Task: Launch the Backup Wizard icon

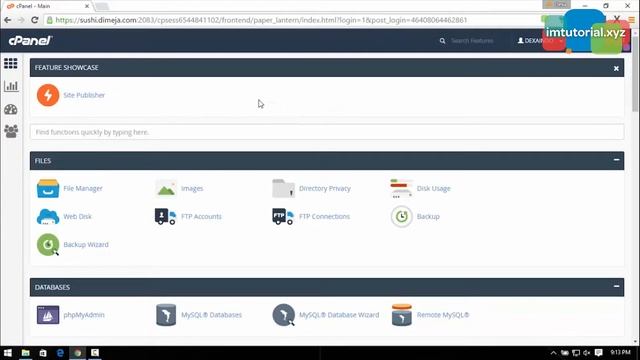Action: [x=48, y=244]
